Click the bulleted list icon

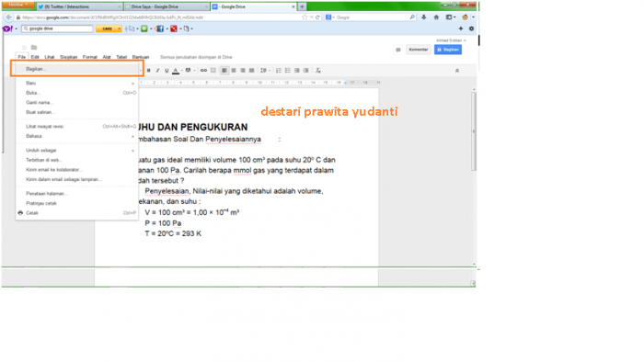pyautogui.click(x=287, y=71)
